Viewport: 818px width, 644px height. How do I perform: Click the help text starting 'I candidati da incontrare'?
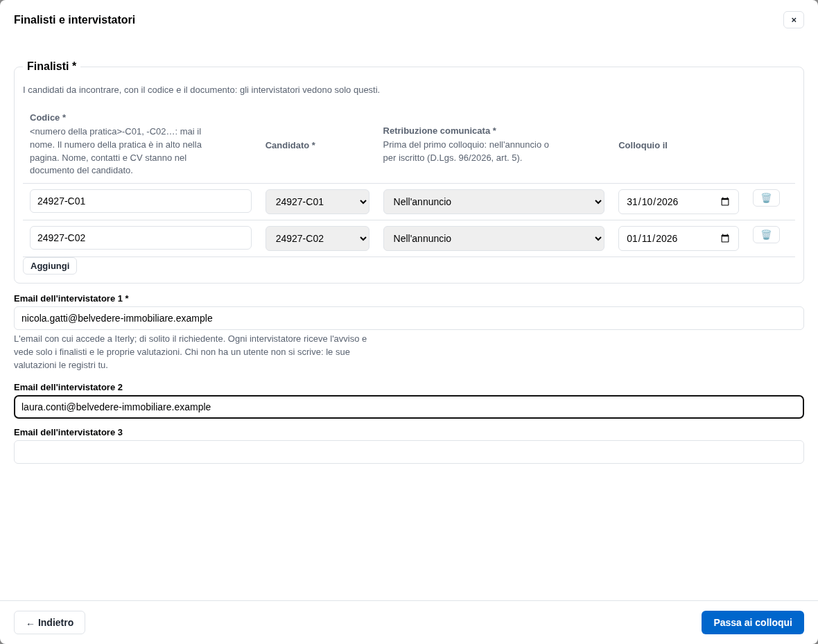(201, 89)
